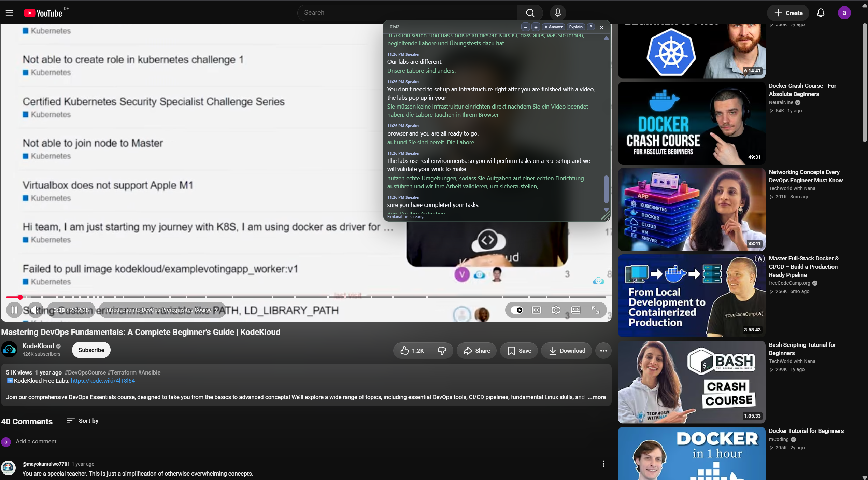
Task: Open the notifications bell
Action: (x=821, y=13)
